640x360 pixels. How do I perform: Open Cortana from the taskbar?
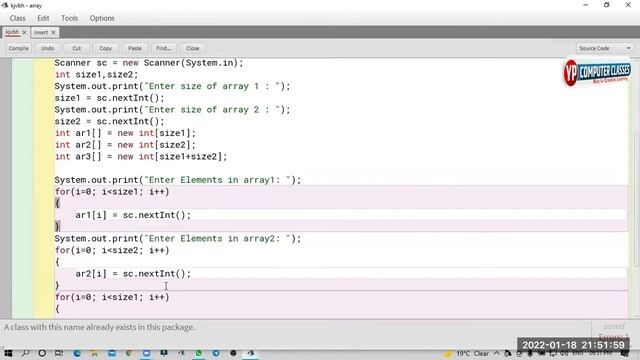click(x=42, y=353)
